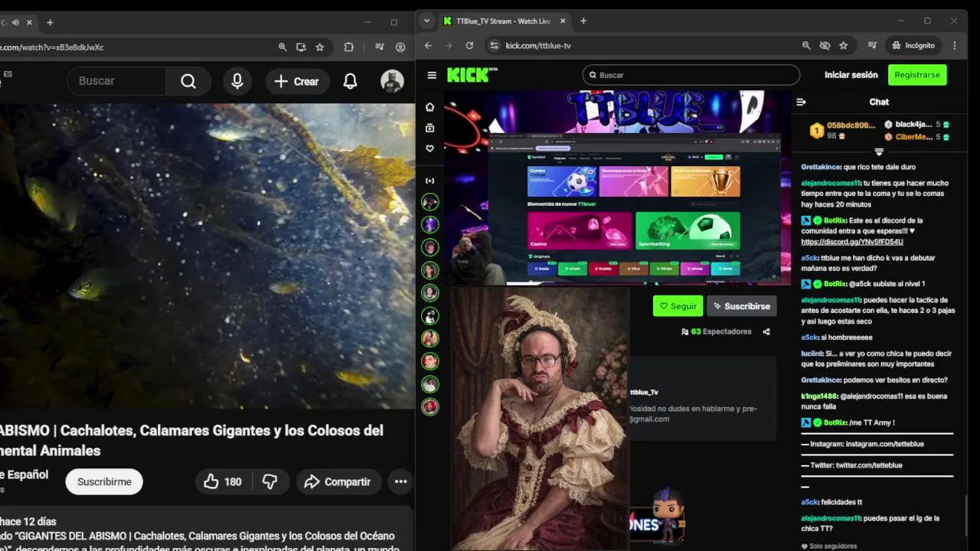Screen dimensions: 980x551
Task: Open the discord.gg chat link
Action: 851,242
